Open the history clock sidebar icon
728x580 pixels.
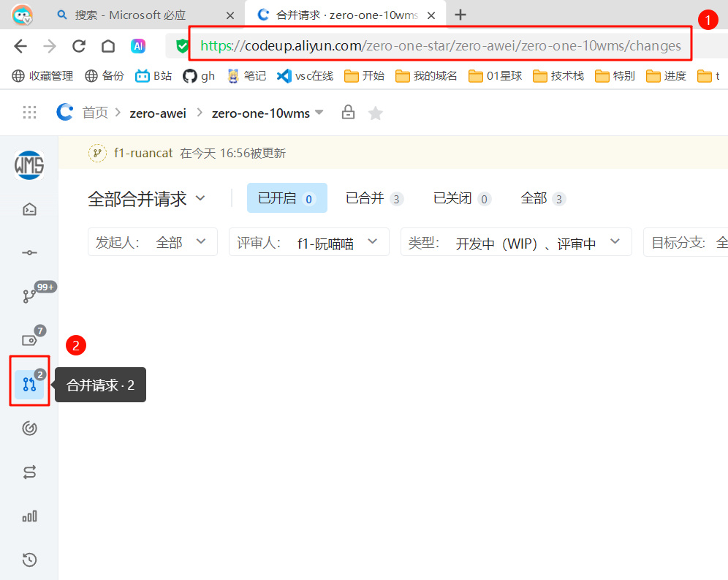pyautogui.click(x=29, y=560)
